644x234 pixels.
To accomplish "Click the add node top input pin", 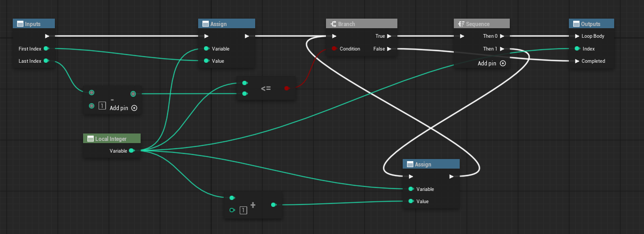I will (232, 198).
